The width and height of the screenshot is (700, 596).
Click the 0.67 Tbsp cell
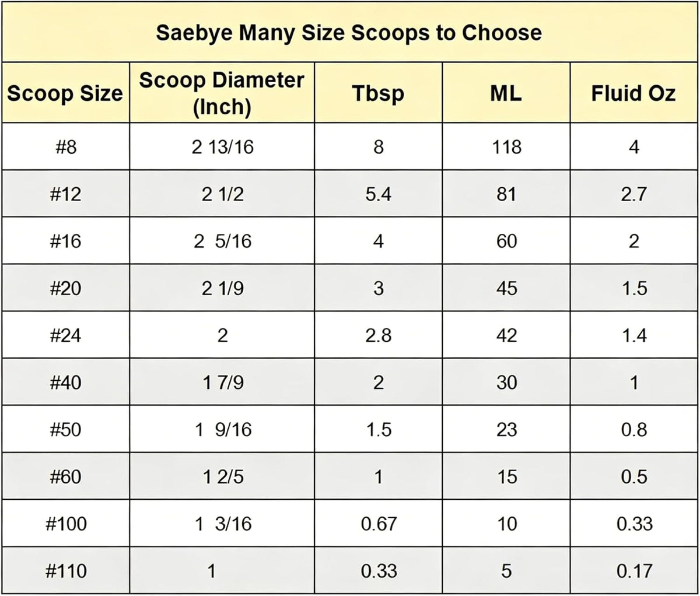(378, 524)
